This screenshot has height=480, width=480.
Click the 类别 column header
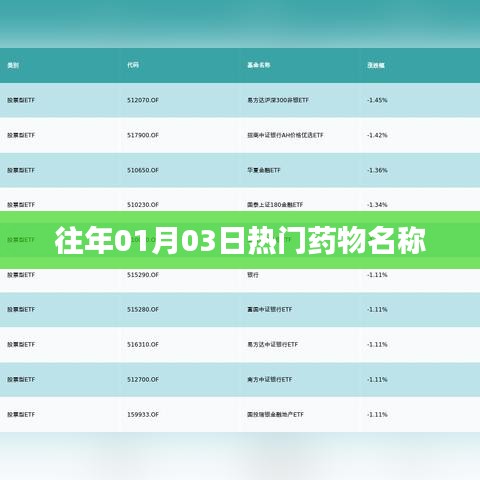tap(13, 65)
